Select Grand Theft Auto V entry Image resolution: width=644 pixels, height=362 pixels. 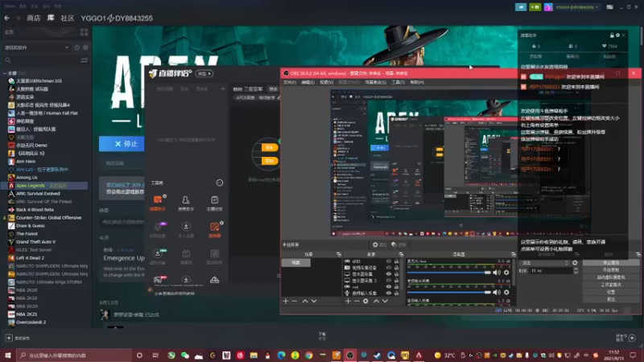35,242
